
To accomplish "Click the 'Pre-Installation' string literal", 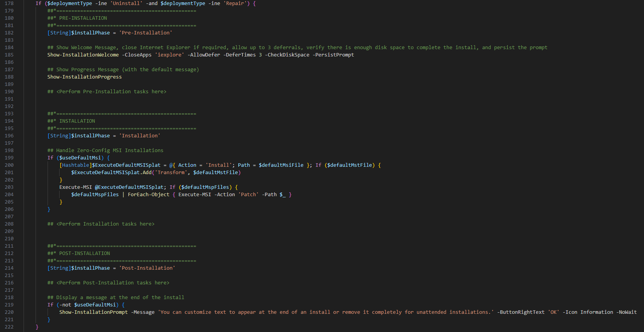I will point(145,33).
